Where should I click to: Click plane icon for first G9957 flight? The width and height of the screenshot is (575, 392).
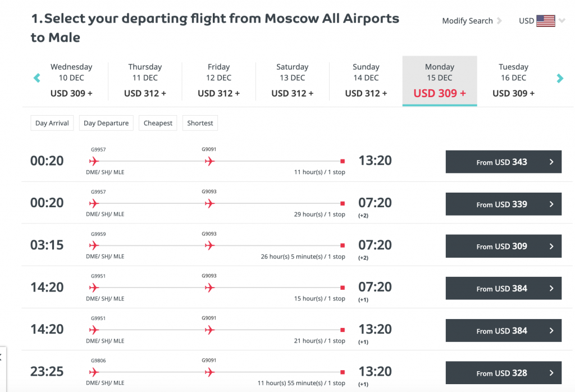click(x=94, y=161)
